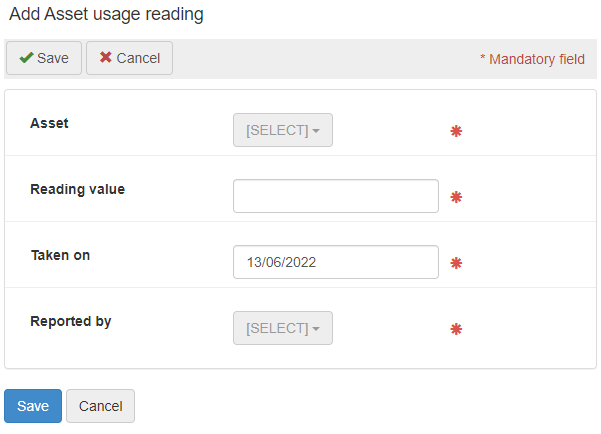Image resolution: width=601 pixels, height=434 pixels.
Task: Click the caret arrow in the Asset selector
Action: [316, 131]
